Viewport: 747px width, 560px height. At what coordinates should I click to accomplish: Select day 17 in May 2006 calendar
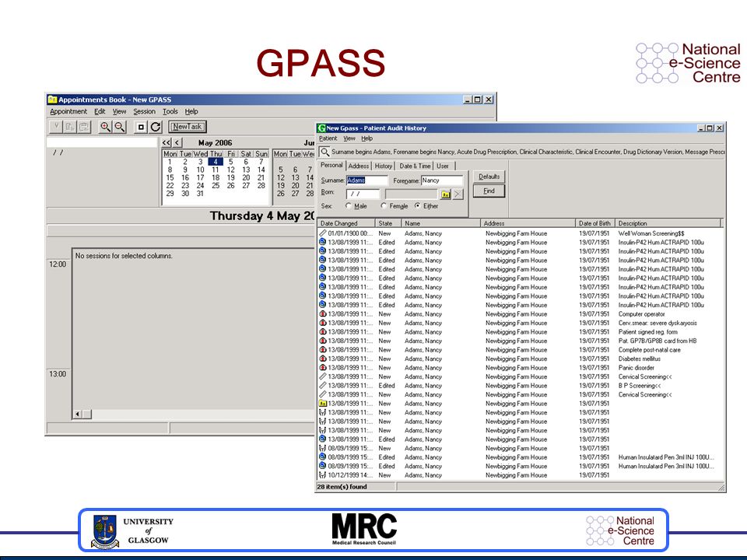(201, 177)
